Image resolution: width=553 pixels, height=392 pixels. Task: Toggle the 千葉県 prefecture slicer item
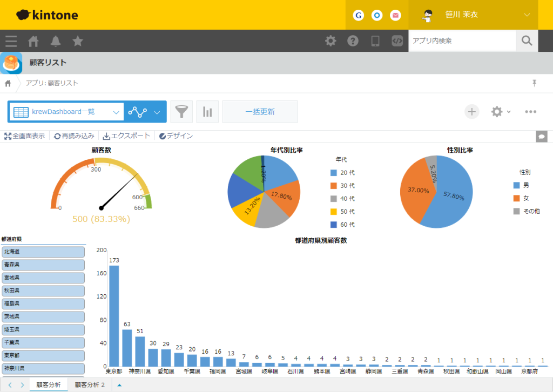pos(43,342)
